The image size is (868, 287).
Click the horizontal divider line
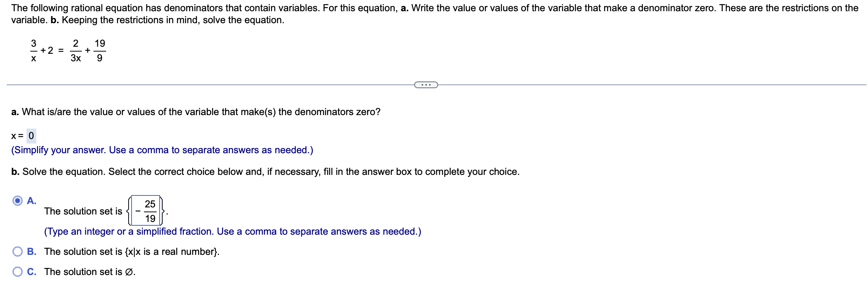coord(224,85)
